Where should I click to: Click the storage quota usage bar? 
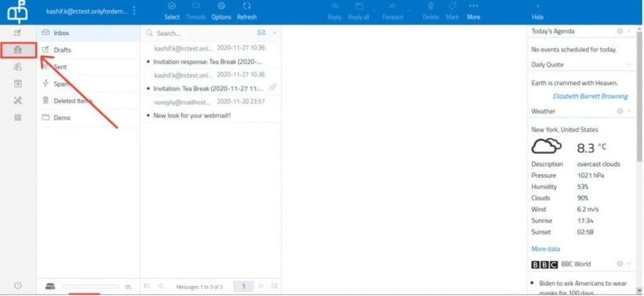point(91,287)
